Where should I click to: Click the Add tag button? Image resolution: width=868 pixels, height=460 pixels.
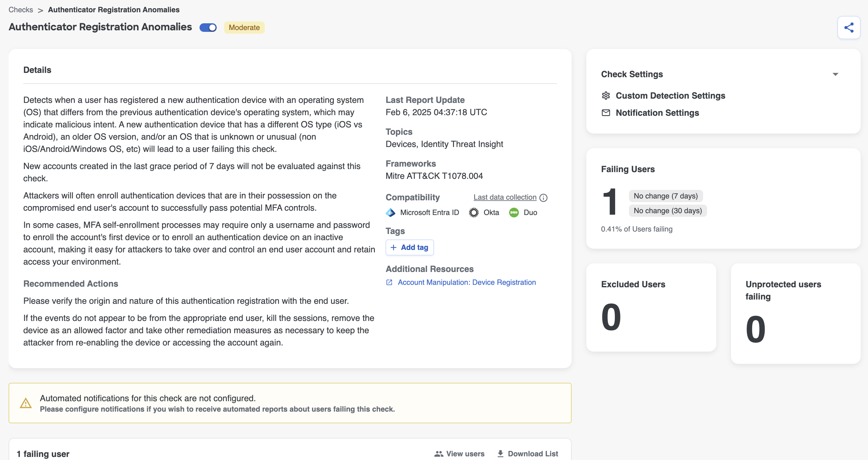tap(409, 247)
